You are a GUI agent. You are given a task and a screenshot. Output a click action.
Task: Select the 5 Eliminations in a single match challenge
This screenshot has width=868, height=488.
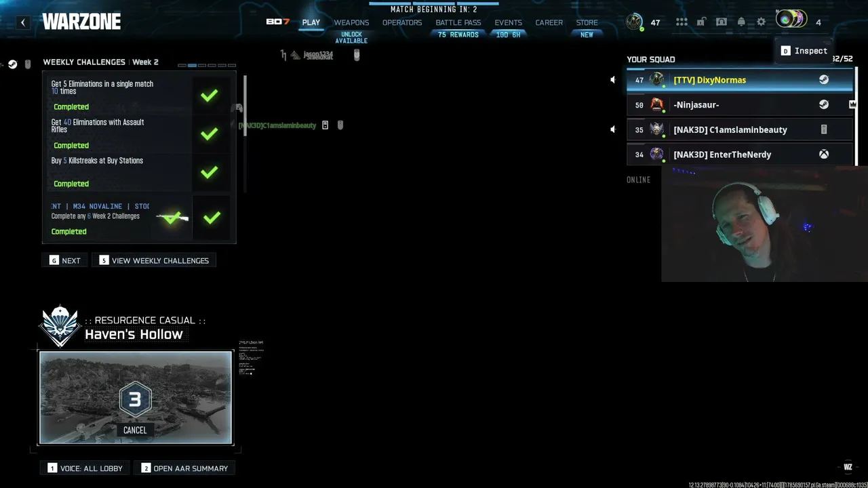click(139, 94)
